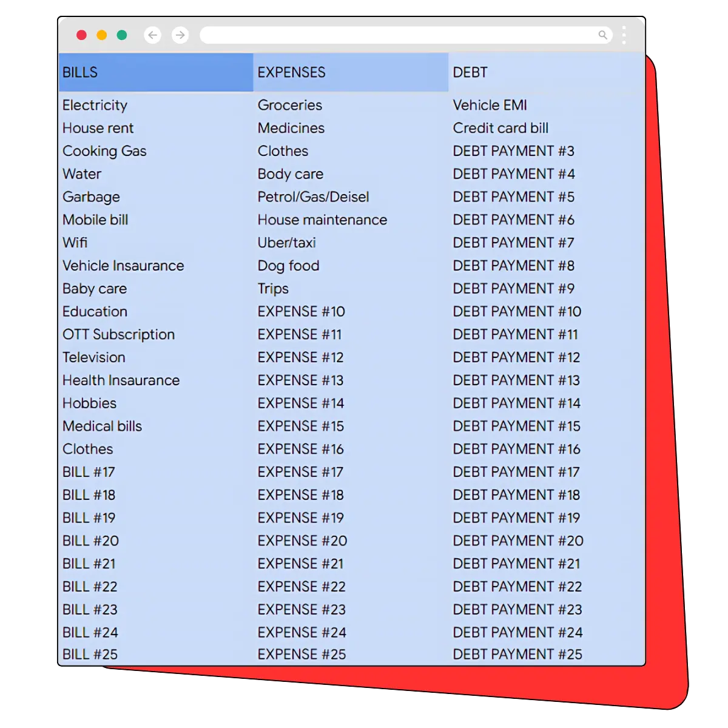Select the Health Insaurance cell
Viewport: 728px width, 728px height.
click(x=121, y=380)
